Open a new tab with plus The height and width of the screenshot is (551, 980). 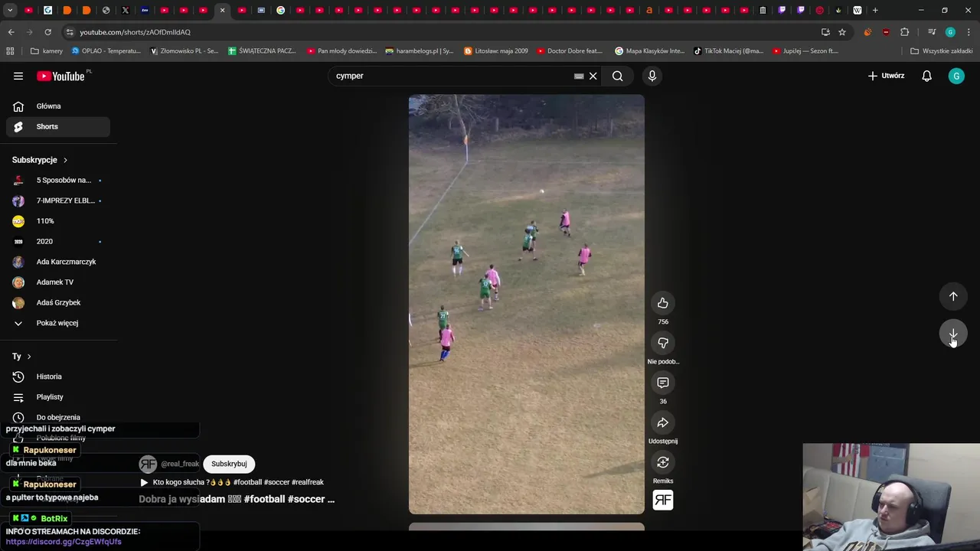pos(875,10)
